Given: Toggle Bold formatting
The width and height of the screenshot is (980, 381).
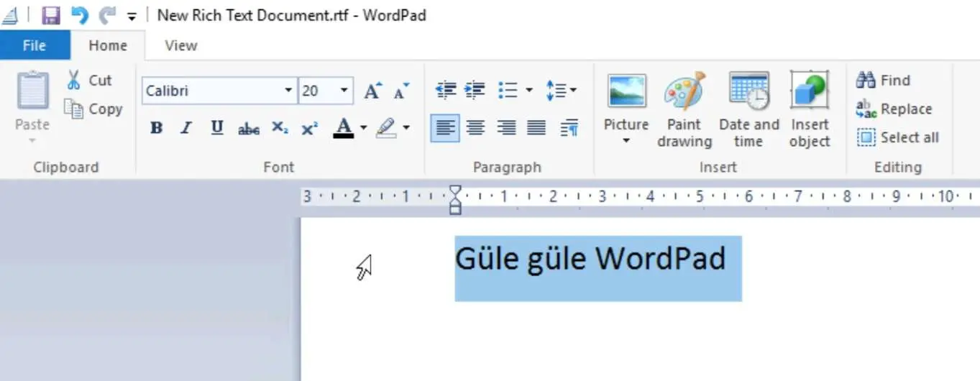Looking at the screenshot, I should pos(156,129).
